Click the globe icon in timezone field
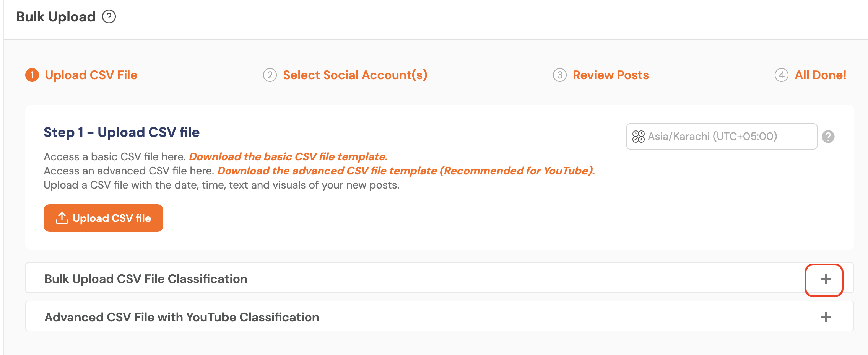This screenshot has width=868, height=355. point(638,137)
